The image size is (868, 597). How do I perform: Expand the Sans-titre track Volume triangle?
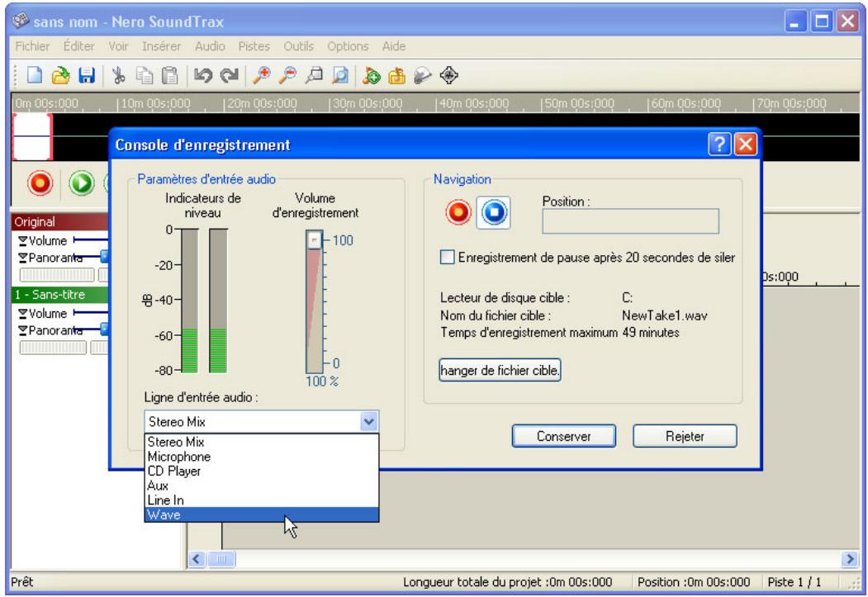pyautogui.click(x=22, y=314)
